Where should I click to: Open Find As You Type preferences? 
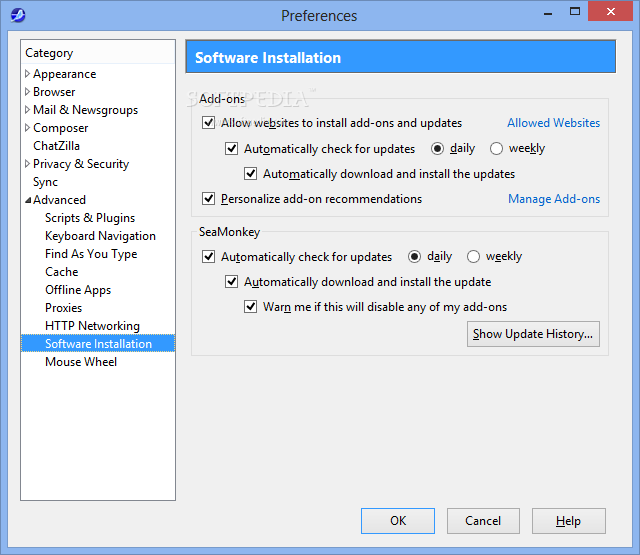point(91,254)
